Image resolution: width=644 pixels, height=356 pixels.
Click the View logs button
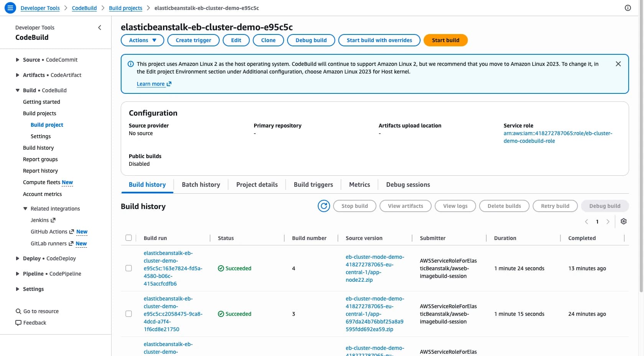pos(455,206)
